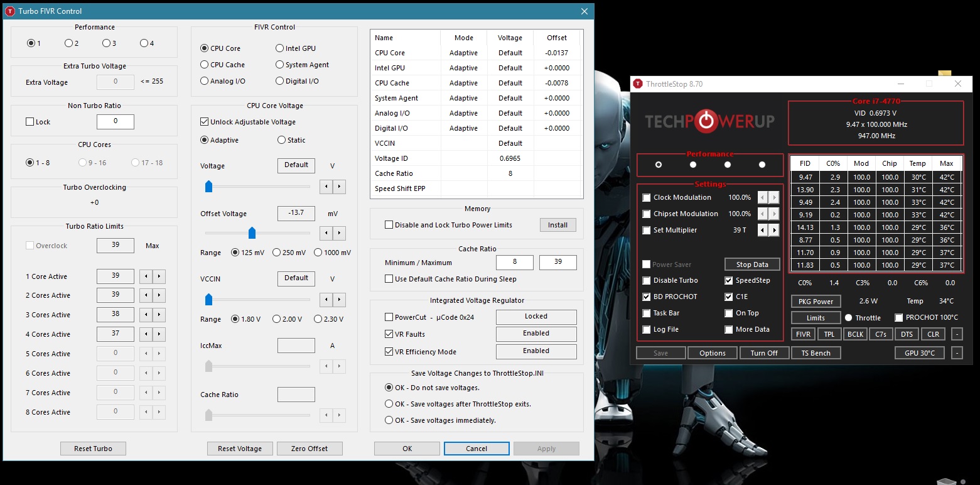Click the CPU Cache offset value -0.0078
This screenshot has width=980, height=485.
click(557, 83)
